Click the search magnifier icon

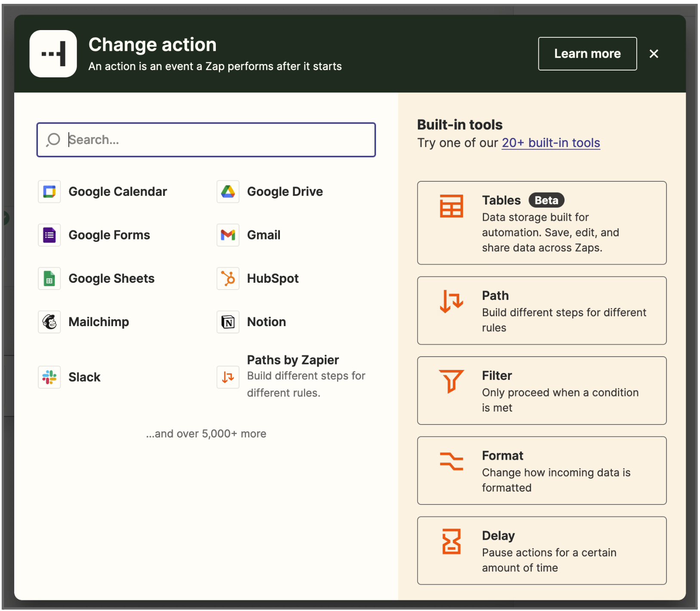click(53, 140)
